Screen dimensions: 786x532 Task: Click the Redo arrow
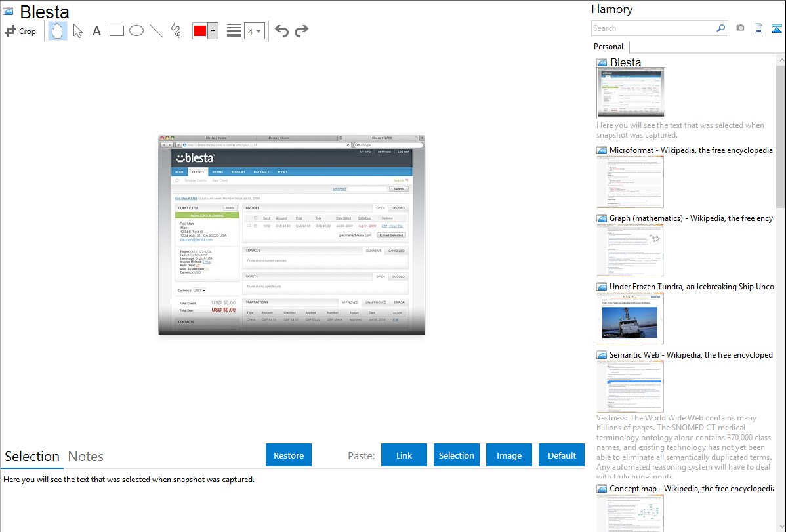301,31
